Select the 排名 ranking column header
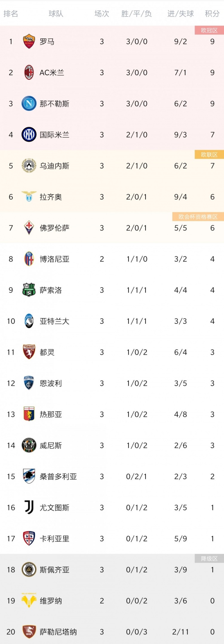Screen dimensions: 224x644 tap(11, 14)
